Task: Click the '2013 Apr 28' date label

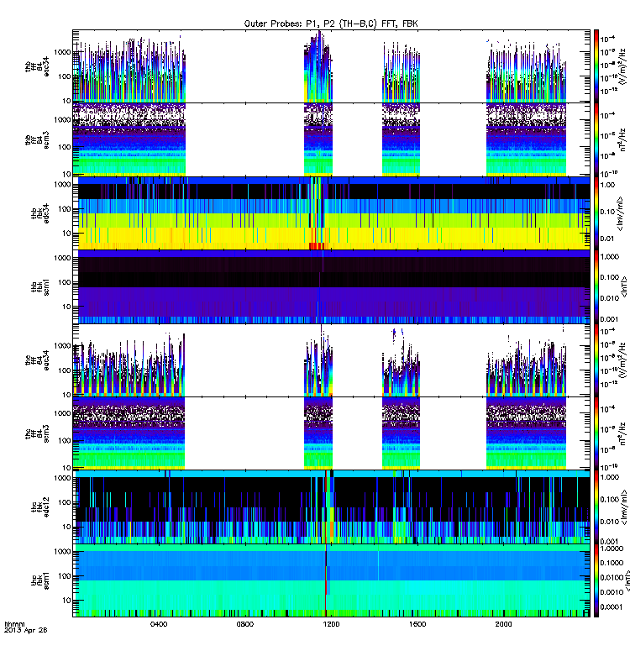Action: pyautogui.click(x=26, y=630)
